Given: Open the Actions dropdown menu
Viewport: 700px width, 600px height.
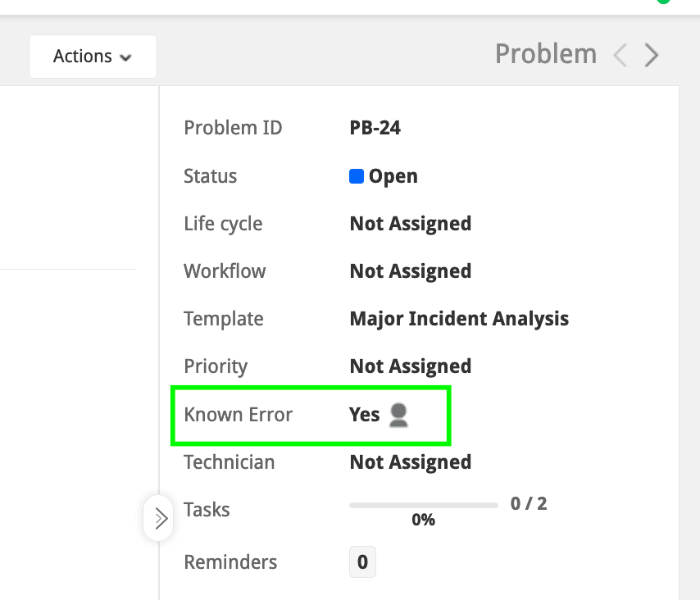Looking at the screenshot, I should 93,57.
